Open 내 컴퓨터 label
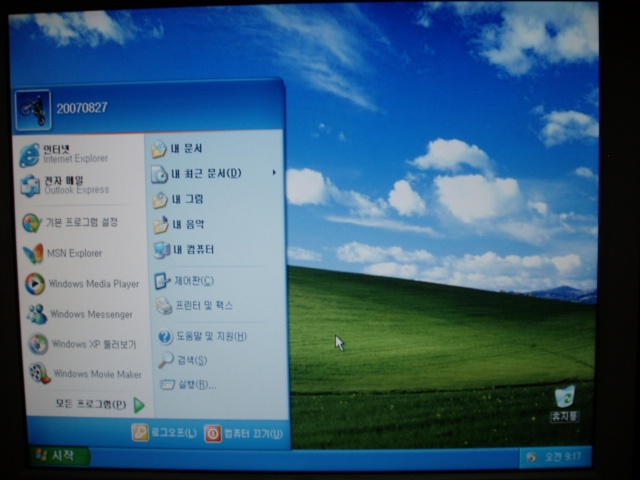 pos(193,249)
